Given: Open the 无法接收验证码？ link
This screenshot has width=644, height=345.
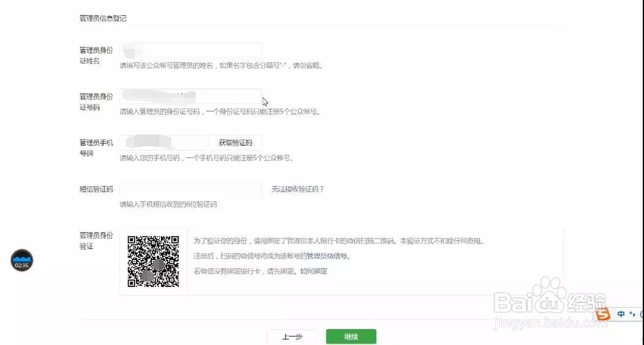Looking at the screenshot, I should [x=298, y=189].
